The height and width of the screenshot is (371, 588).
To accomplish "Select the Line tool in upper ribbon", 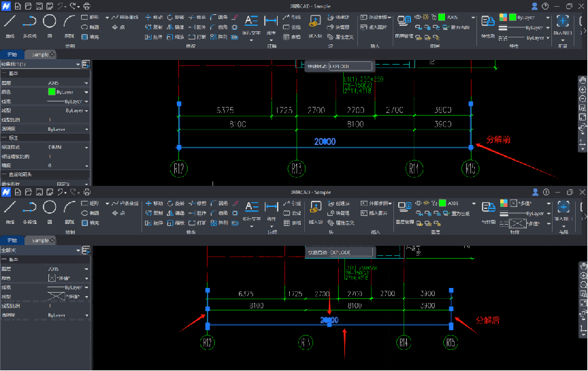I will (10, 23).
